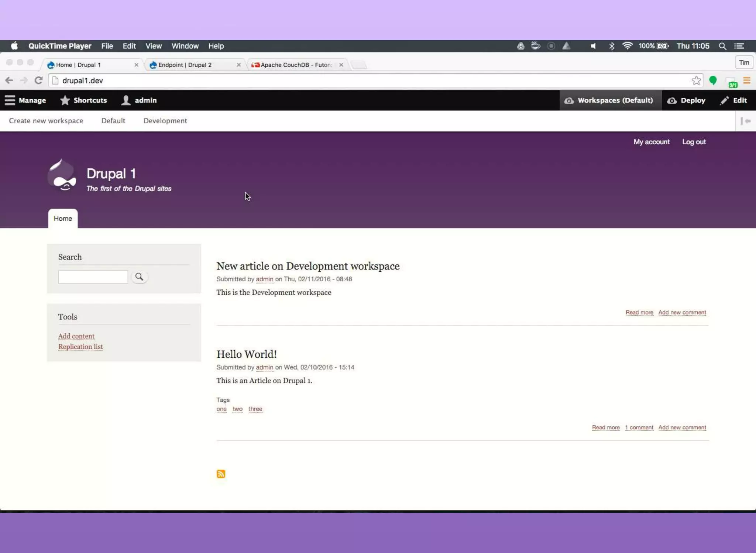This screenshot has height=553, width=756.
Task: Bookmark page with star icon
Action: click(696, 80)
